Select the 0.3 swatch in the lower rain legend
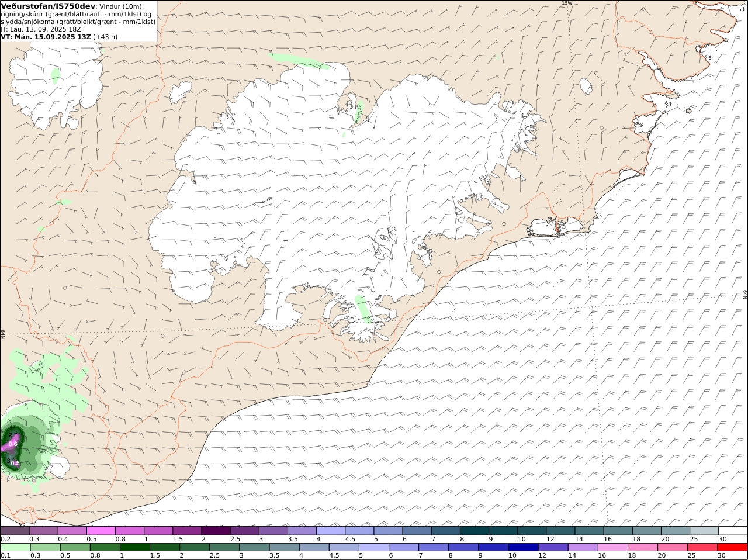 tap(46, 548)
